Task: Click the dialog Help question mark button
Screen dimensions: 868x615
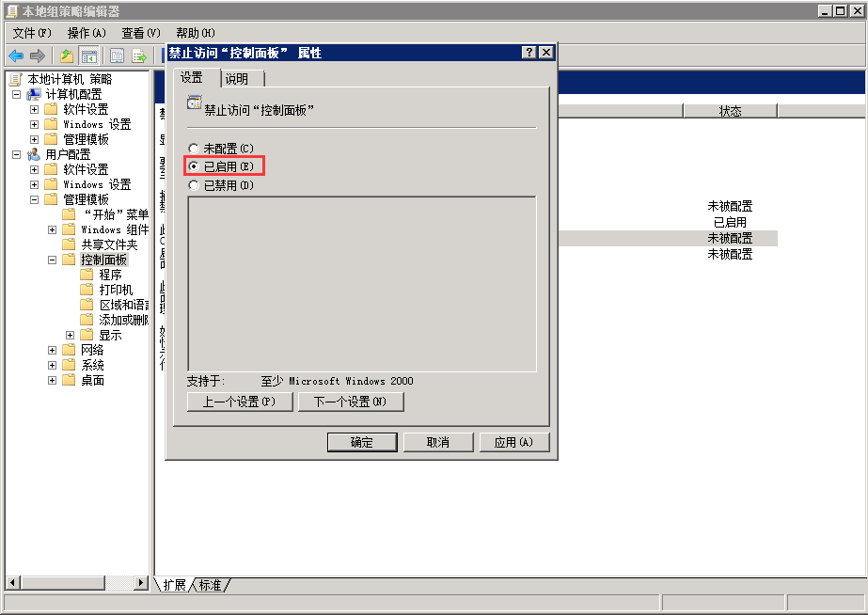Action: coord(529,53)
